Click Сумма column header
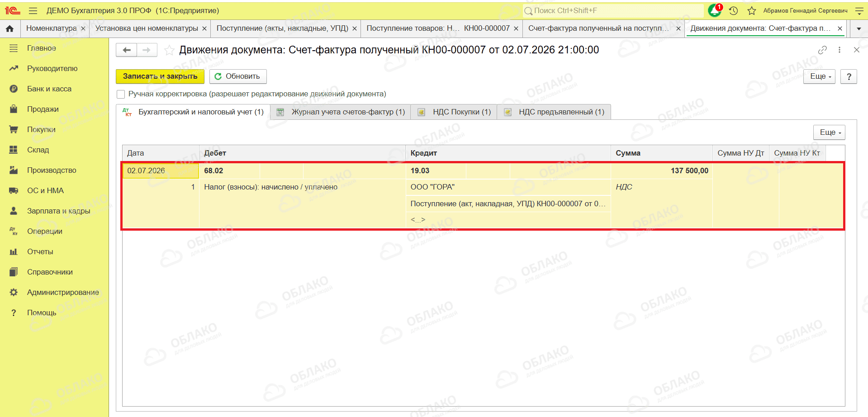 [662, 153]
